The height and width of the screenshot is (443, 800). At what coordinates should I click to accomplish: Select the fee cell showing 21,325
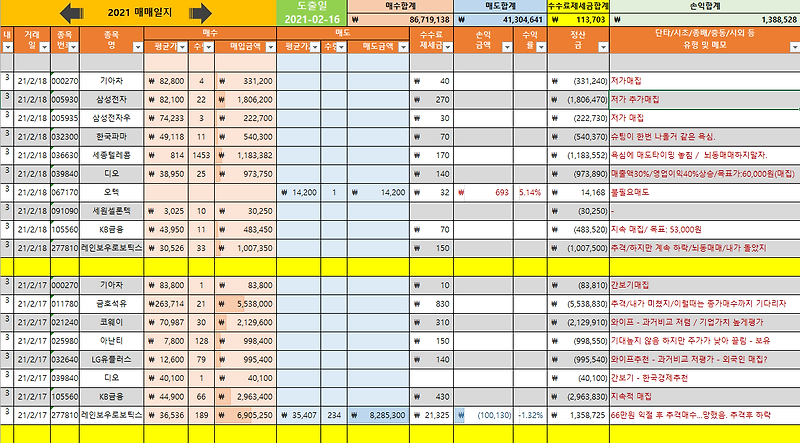[432, 415]
